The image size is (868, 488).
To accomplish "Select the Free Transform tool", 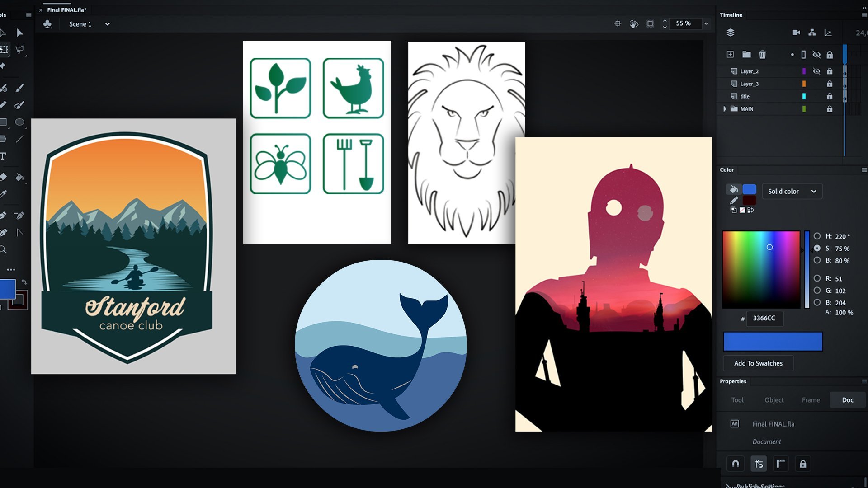I will point(5,49).
